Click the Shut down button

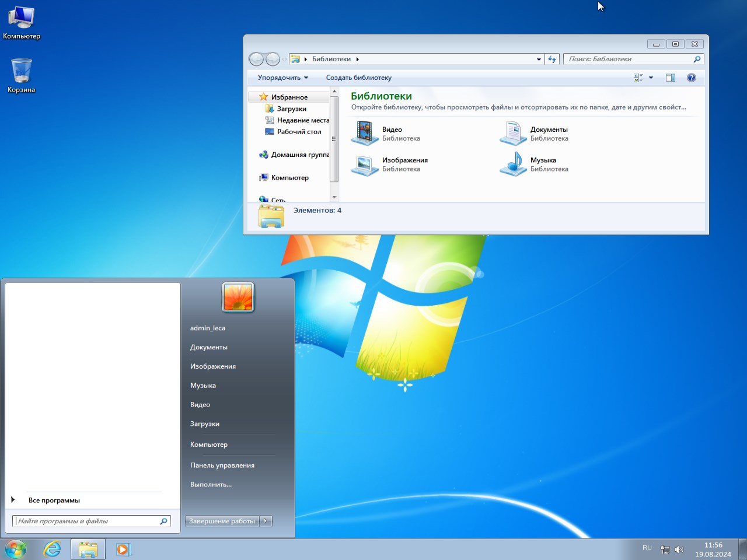(x=222, y=521)
